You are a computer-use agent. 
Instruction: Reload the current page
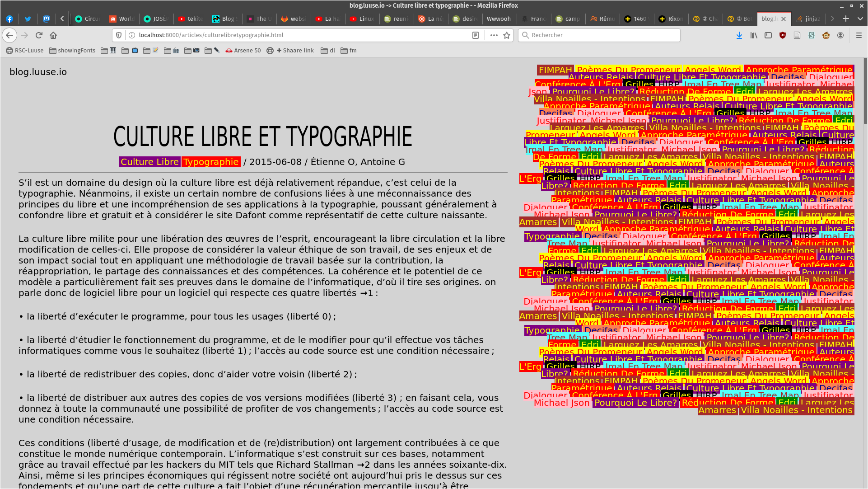39,35
